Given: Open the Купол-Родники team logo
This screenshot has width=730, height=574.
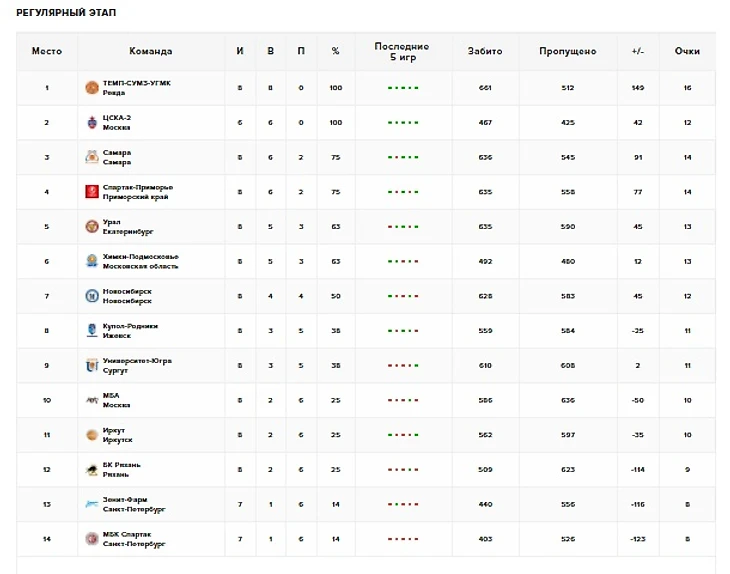Looking at the screenshot, I should 92,331.
